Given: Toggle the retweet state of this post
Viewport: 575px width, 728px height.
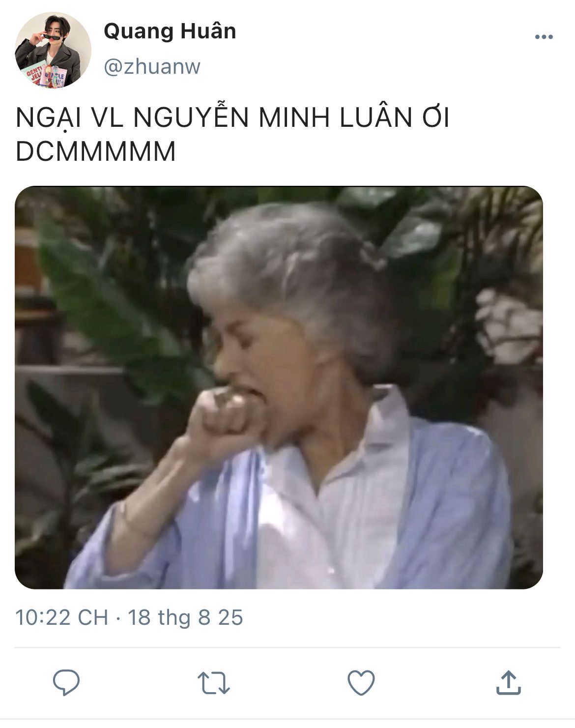Looking at the screenshot, I should (213, 683).
